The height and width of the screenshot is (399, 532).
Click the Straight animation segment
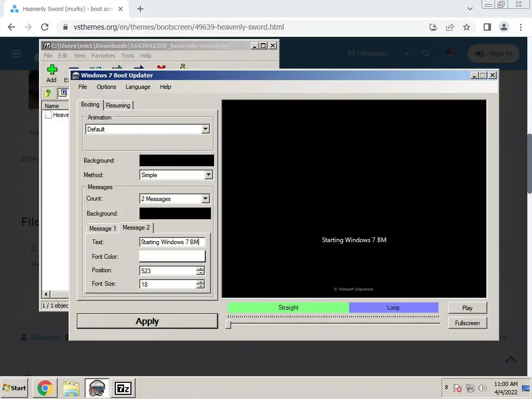pos(288,308)
